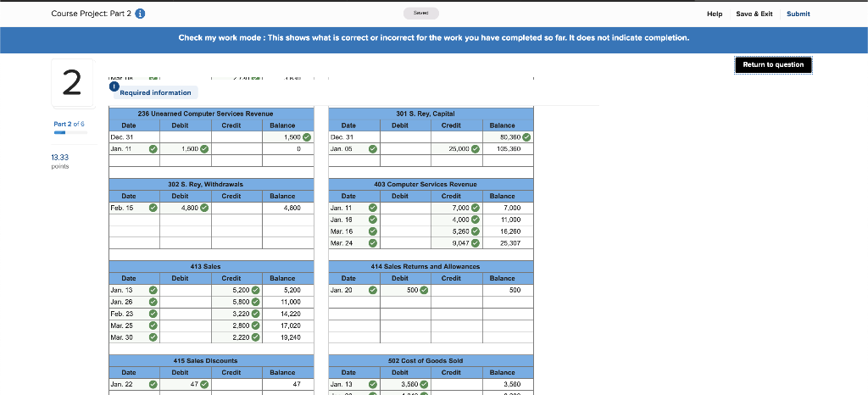Click the 19,240 sales balance cell

pyautogui.click(x=288, y=337)
